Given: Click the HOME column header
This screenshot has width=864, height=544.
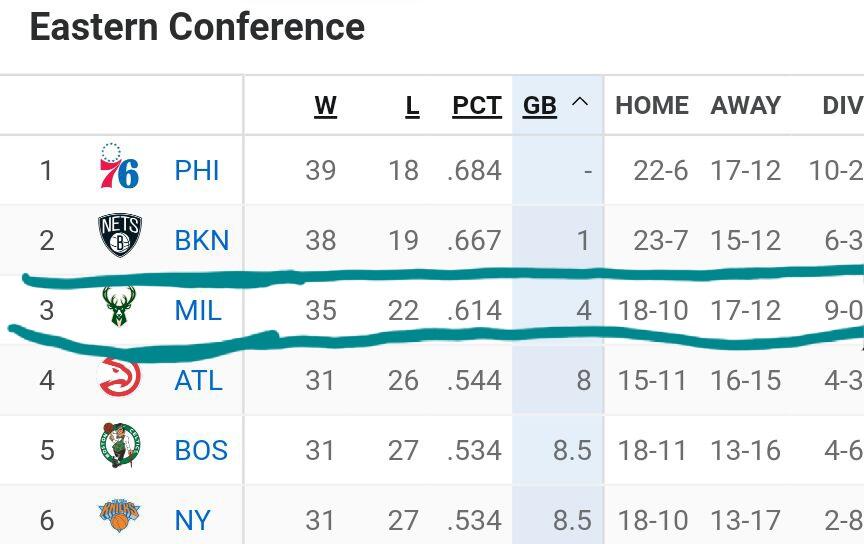Looking at the screenshot, I should (x=651, y=105).
